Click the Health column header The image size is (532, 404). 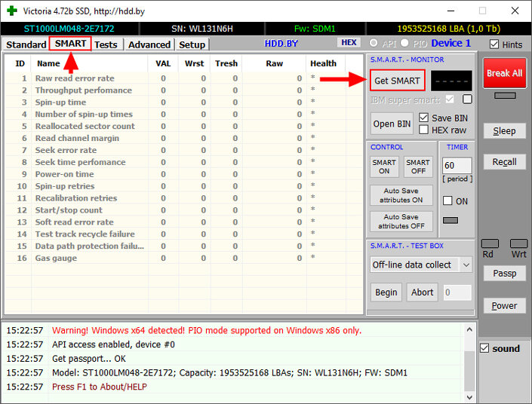[x=323, y=63]
